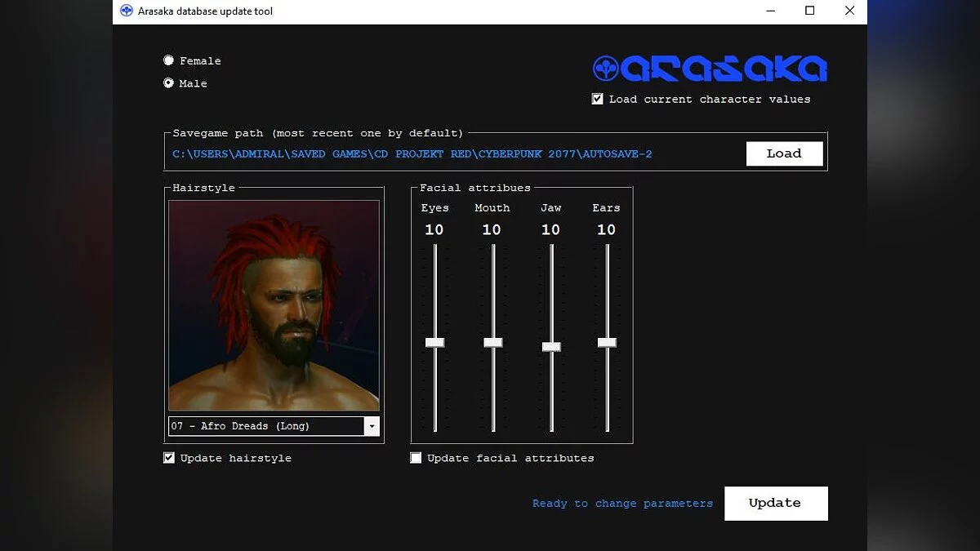Click the Ready to change parameters status text

coord(622,504)
